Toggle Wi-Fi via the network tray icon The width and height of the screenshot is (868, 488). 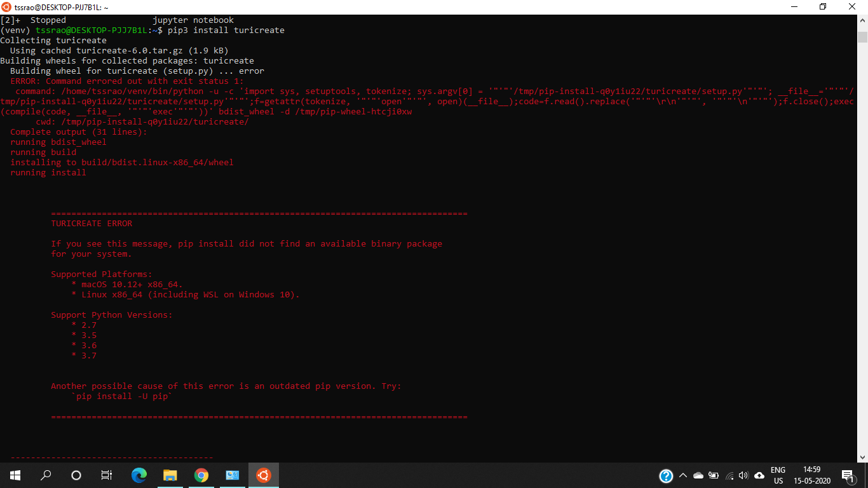pyautogui.click(x=729, y=475)
